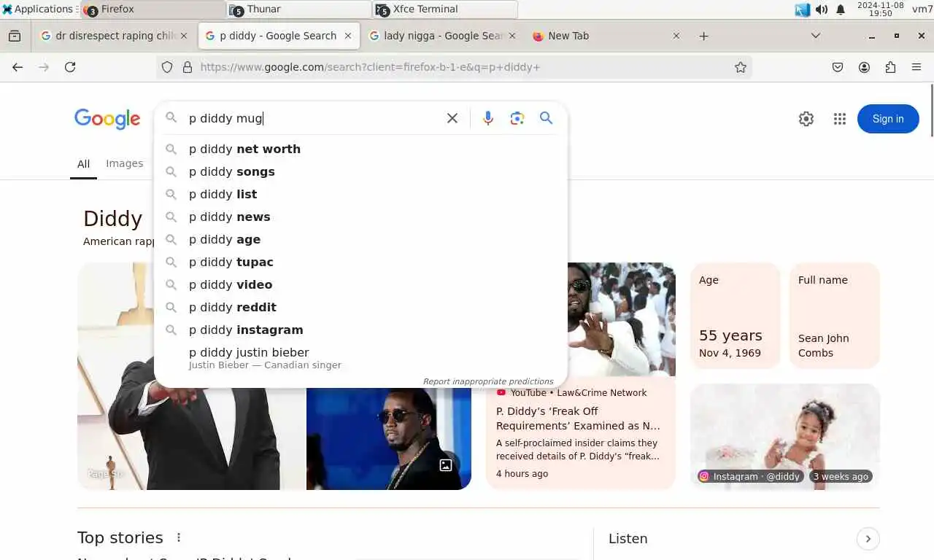Choose suggestion 'p diddy age'
Image resolution: width=934 pixels, height=560 pixels.
click(x=360, y=239)
